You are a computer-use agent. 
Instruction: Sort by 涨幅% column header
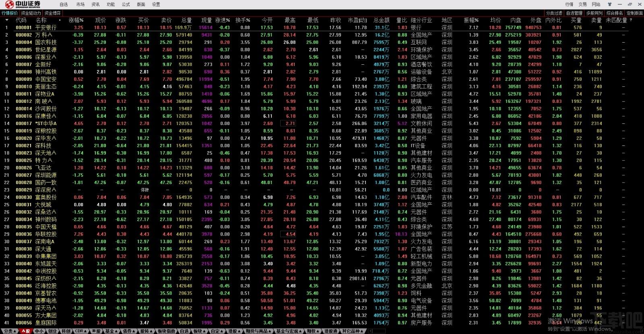[x=76, y=20]
